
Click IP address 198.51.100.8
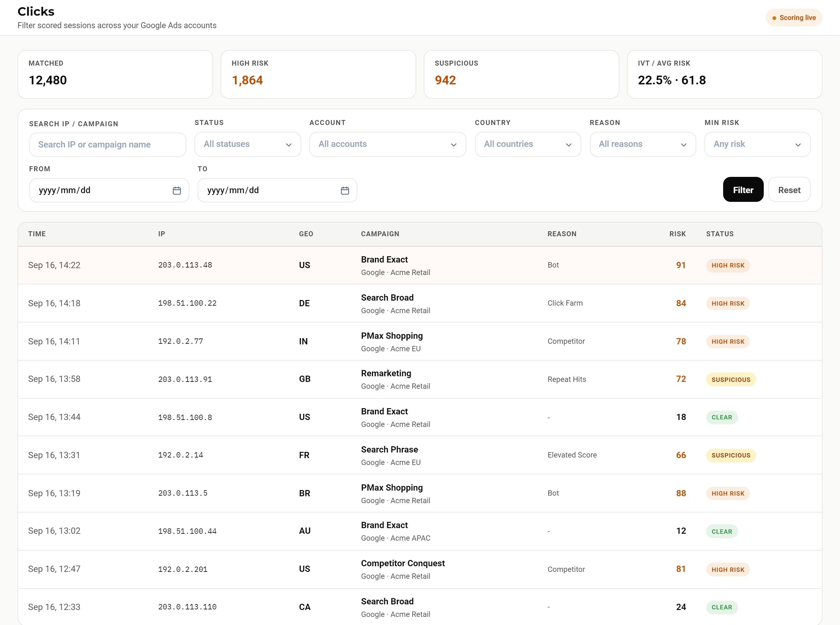point(185,417)
